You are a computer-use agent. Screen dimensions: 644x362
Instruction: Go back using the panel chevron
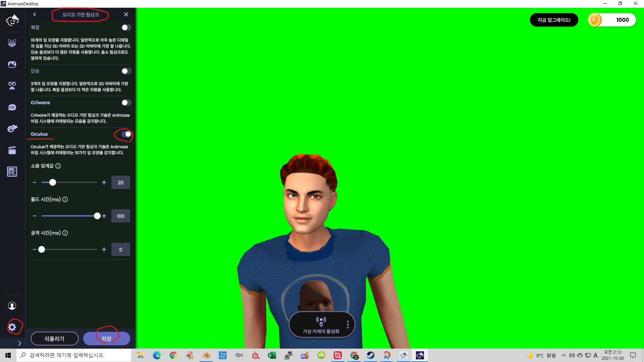[x=35, y=14]
